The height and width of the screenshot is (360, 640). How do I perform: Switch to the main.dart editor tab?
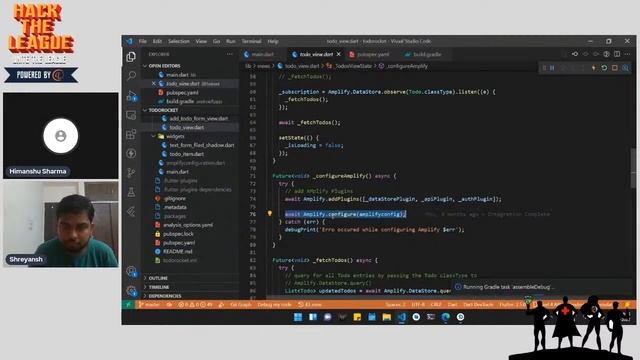(x=262, y=54)
